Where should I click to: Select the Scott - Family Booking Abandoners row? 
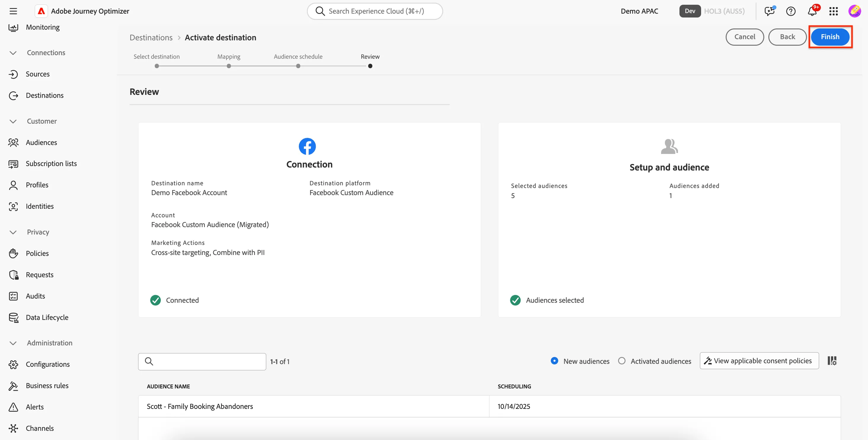[489, 406]
